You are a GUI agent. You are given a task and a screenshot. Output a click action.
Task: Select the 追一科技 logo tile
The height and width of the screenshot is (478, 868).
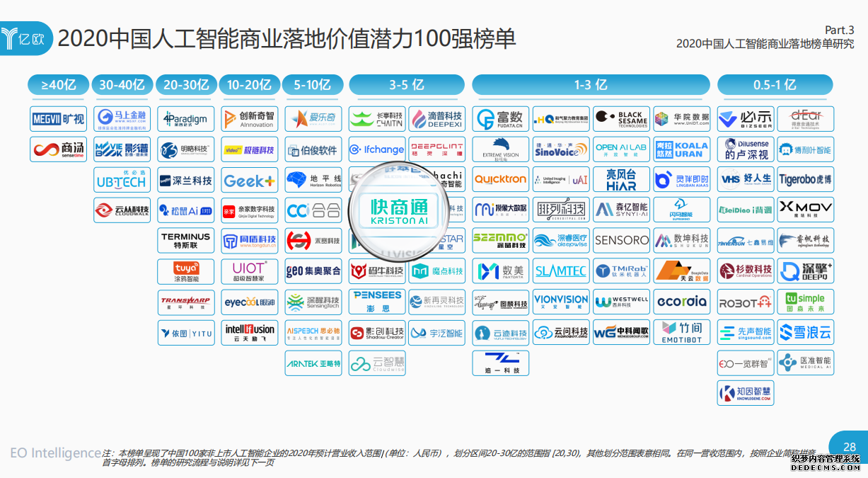pyautogui.click(x=500, y=363)
